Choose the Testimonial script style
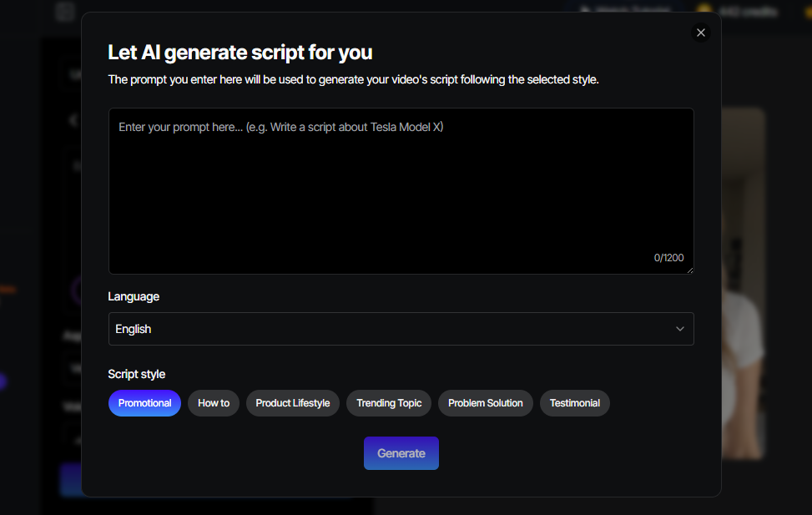The image size is (812, 515). point(575,403)
